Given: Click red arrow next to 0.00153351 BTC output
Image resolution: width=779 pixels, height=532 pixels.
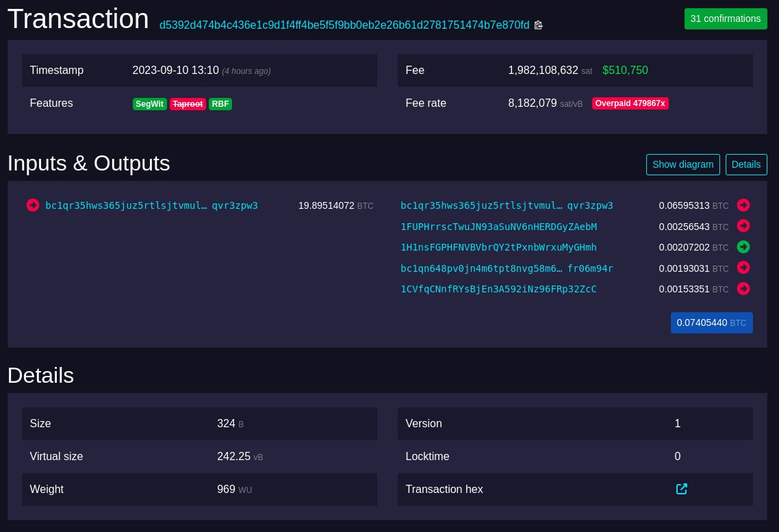Looking at the screenshot, I should point(743,289).
